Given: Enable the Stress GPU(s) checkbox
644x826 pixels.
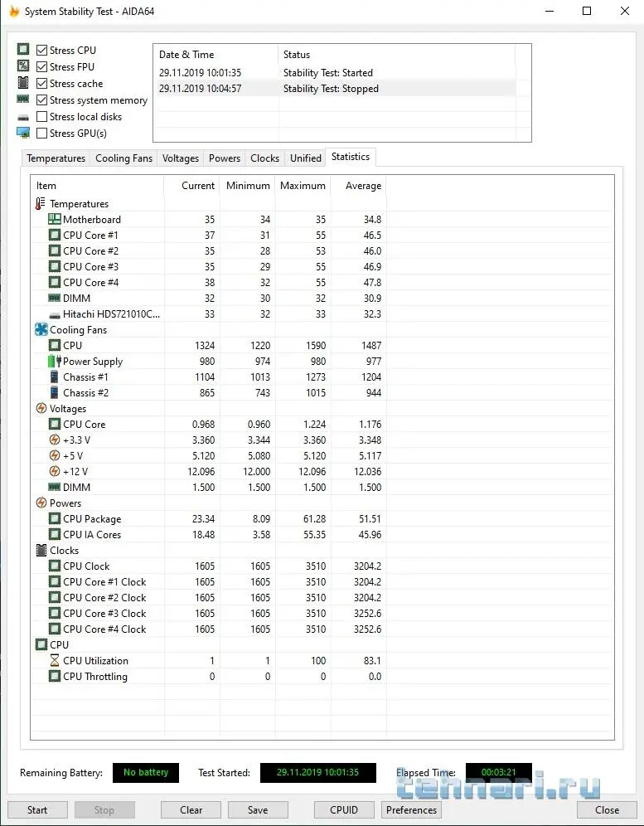Looking at the screenshot, I should click(x=41, y=134).
